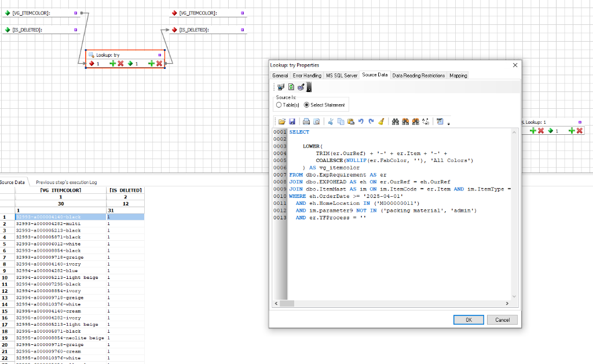Clear editor with the broom icon
The width and height of the screenshot is (593, 364).
click(381, 122)
